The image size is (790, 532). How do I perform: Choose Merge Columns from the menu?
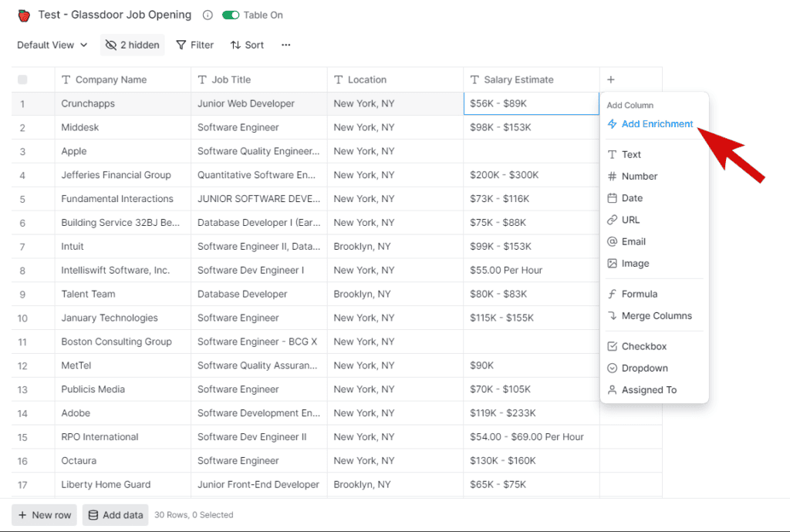pos(650,316)
